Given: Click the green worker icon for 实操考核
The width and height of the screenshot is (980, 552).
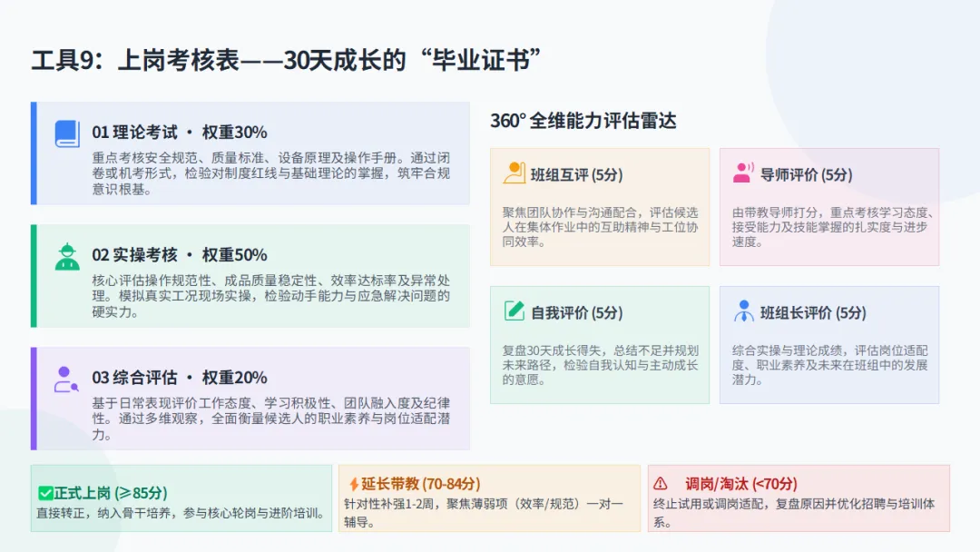Looking at the screenshot, I should click(67, 256).
